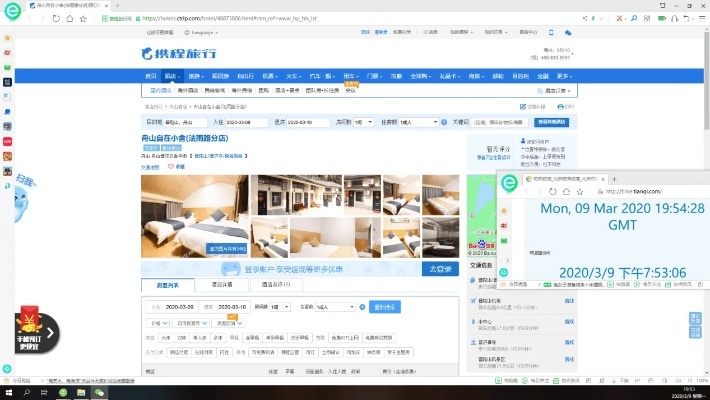This screenshot has width=710, height=400.
Task: Click the mail icon in small browser sidebar
Action: click(x=504, y=241)
